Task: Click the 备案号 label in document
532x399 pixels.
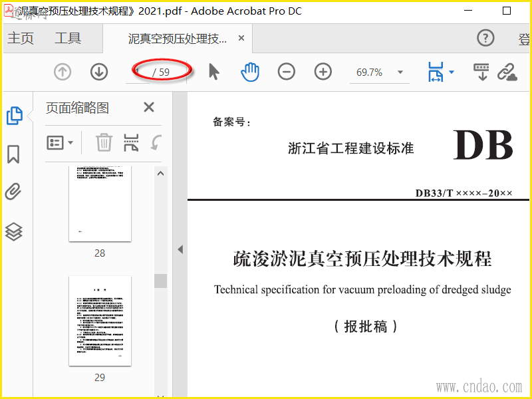Action: [231, 122]
